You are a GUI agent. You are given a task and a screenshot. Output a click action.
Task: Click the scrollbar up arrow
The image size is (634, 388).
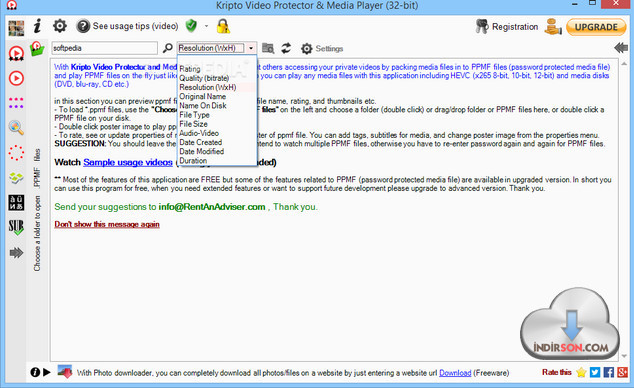coord(623,64)
